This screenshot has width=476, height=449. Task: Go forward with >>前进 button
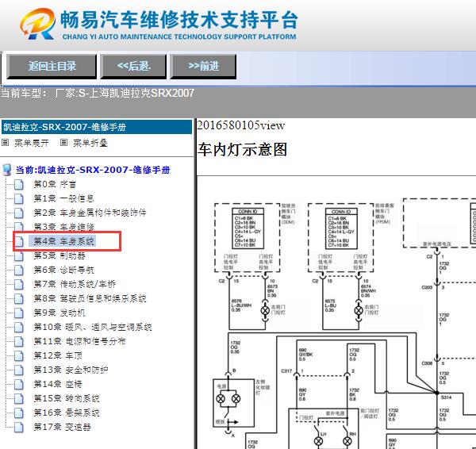click(203, 66)
